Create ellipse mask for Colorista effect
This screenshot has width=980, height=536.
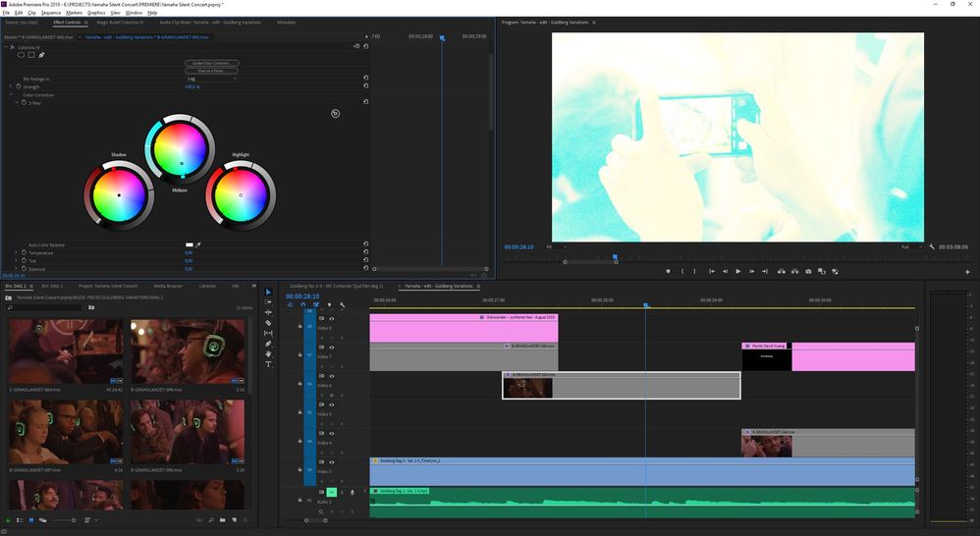pyautogui.click(x=21, y=55)
